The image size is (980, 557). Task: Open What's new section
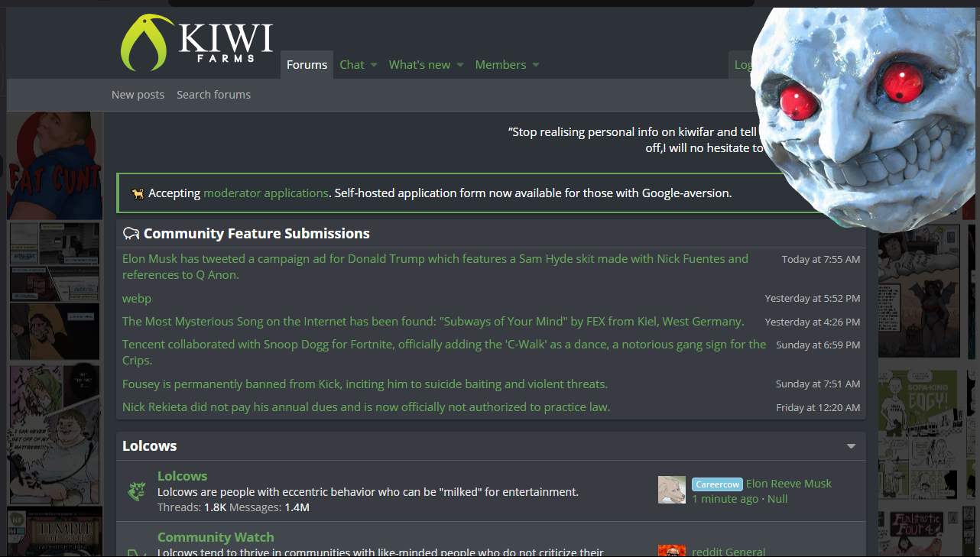pyautogui.click(x=419, y=65)
